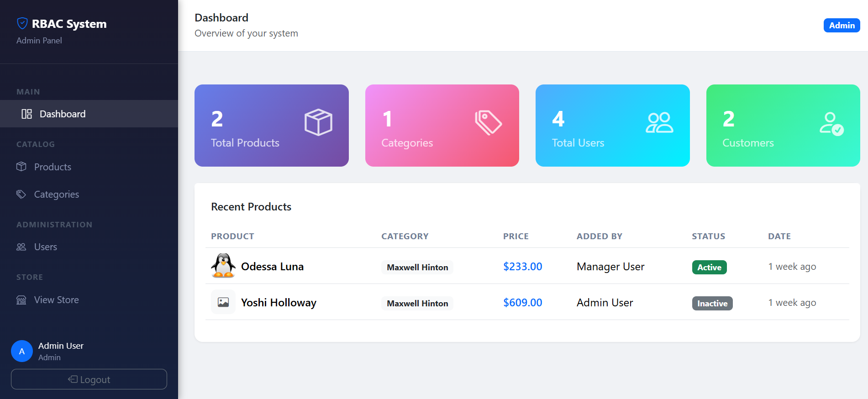
Task: Click the $609.00 price
Action: coord(523,303)
